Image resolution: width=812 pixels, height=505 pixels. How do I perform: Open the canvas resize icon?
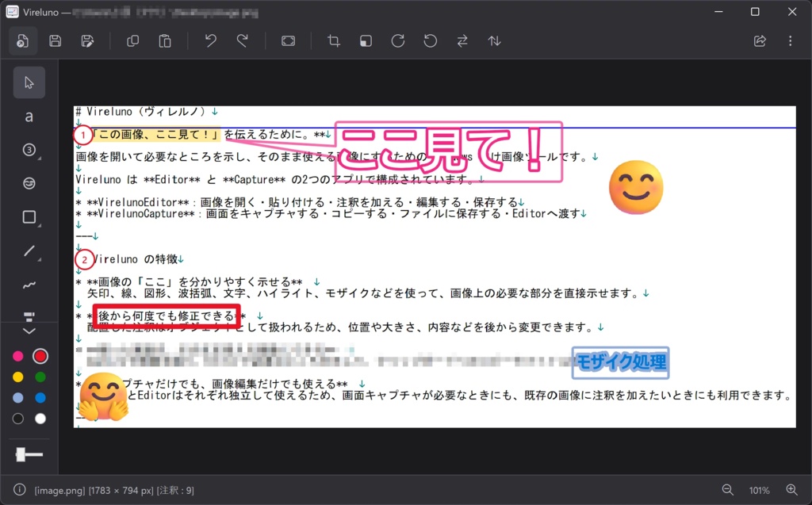pos(366,41)
